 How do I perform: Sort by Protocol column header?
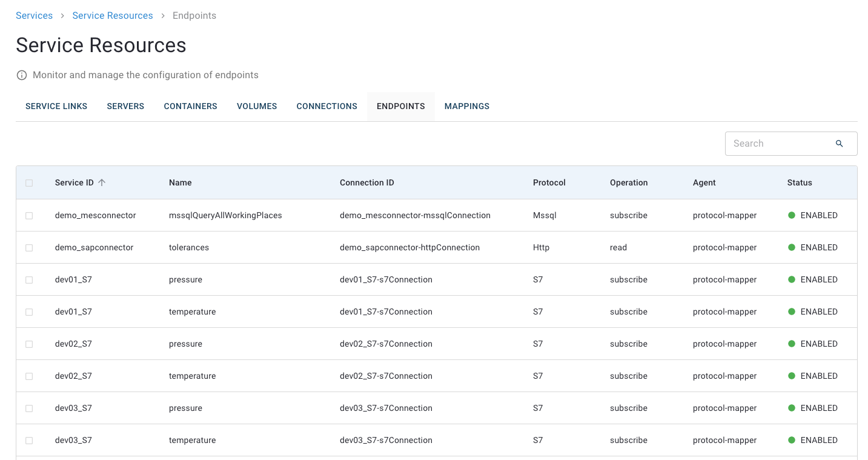tap(549, 182)
